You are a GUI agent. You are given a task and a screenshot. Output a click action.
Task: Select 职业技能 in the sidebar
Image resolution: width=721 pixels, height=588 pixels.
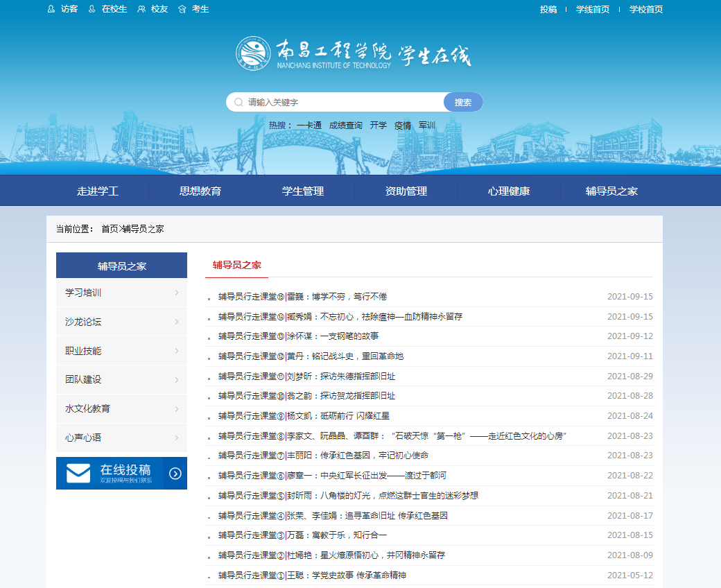83,351
